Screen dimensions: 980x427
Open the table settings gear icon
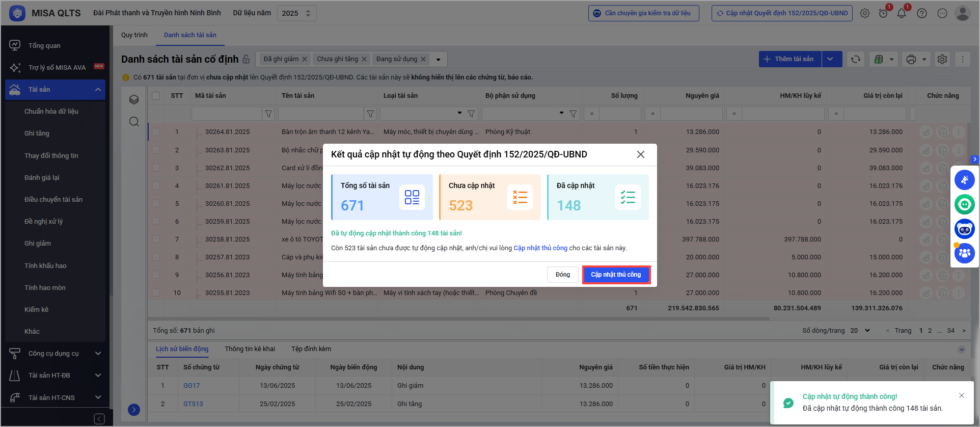pyautogui.click(x=942, y=59)
